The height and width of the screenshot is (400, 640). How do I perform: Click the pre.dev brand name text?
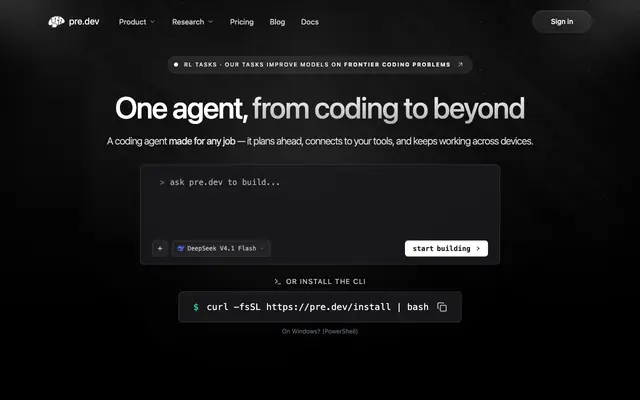[x=84, y=22]
